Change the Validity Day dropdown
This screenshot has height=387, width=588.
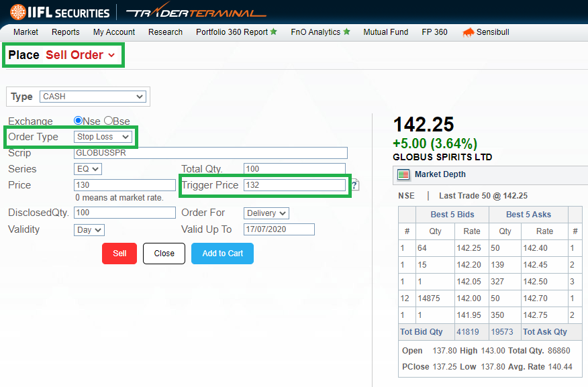point(89,230)
